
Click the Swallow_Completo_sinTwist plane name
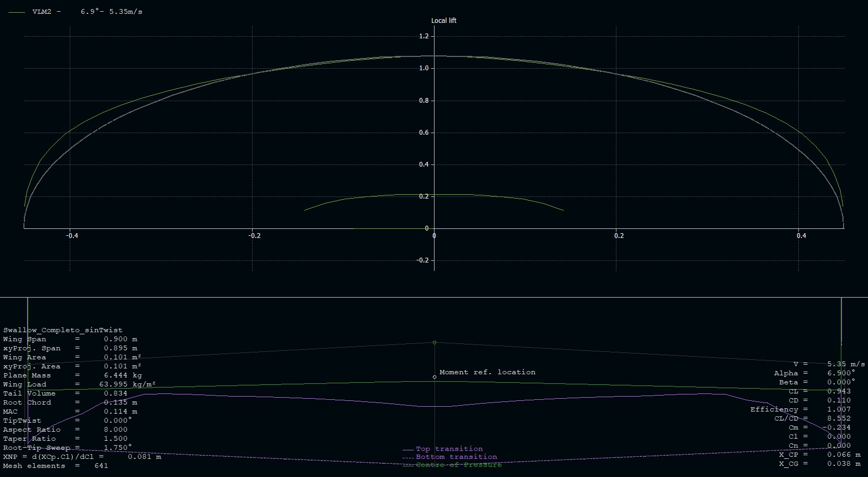(63, 330)
